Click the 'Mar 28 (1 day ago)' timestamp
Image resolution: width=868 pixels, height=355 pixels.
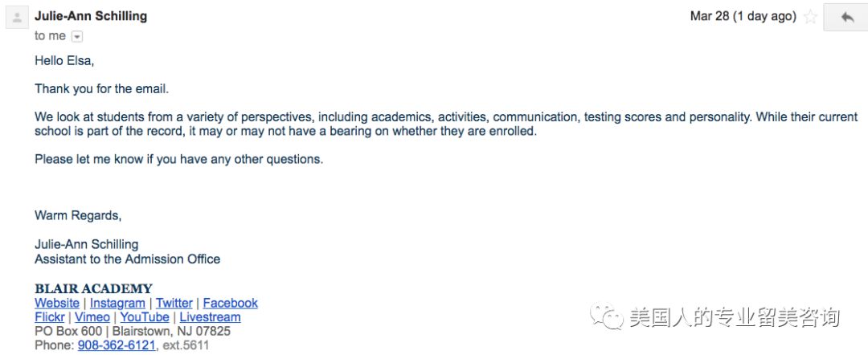click(743, 16)
